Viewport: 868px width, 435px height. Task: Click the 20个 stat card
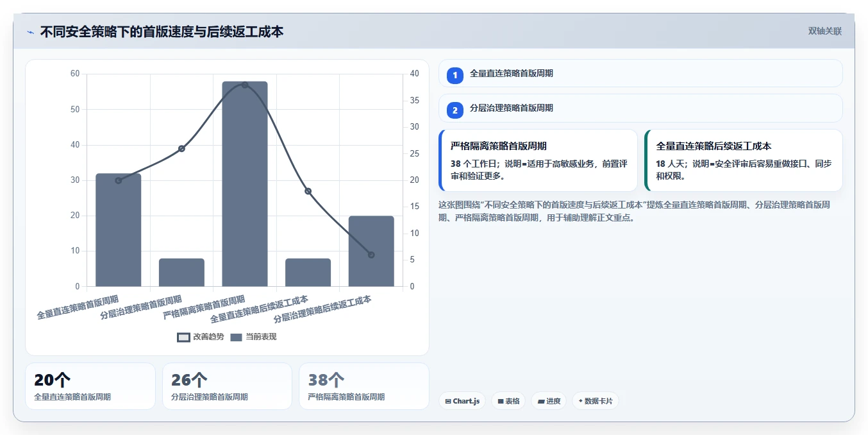point(90,386)
